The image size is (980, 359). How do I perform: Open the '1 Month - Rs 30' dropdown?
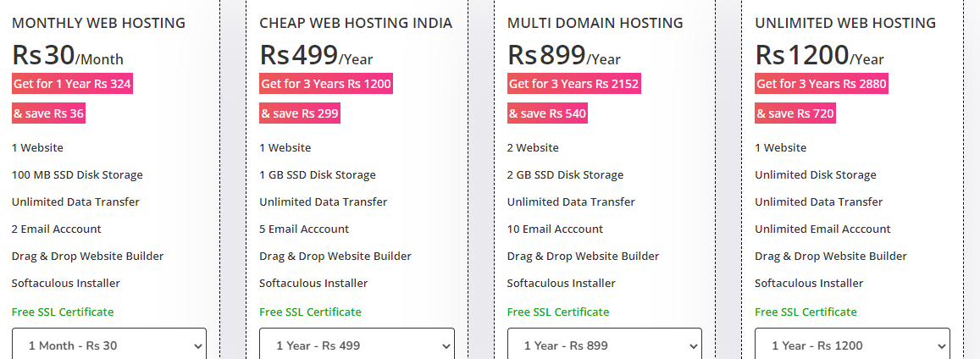pyautogui.click(x=108, y=345)
